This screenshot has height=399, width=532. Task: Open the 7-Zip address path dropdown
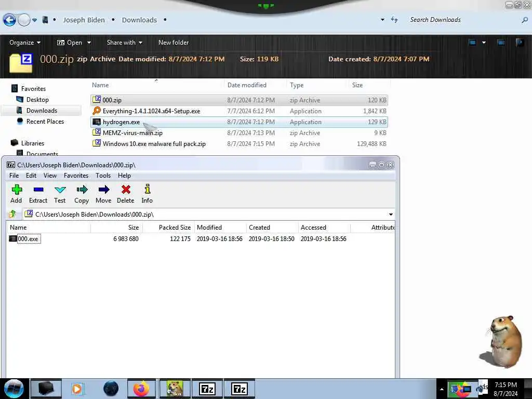pyautogui.click(x=391, y=215)
